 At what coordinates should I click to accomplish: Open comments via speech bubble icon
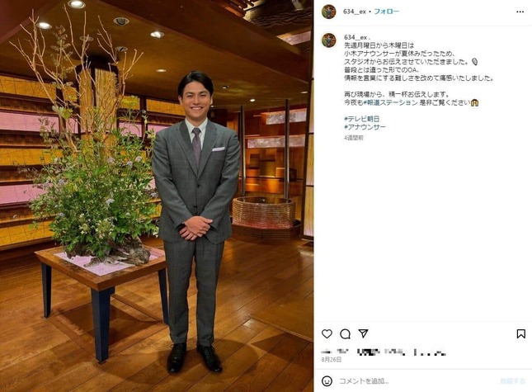(345, 334)
